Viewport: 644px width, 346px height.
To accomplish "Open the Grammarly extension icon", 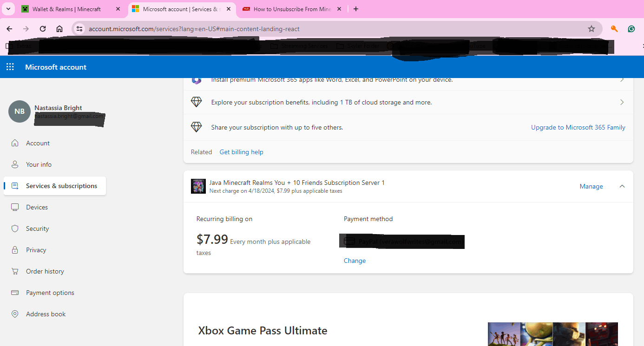I will pos(631,29).
